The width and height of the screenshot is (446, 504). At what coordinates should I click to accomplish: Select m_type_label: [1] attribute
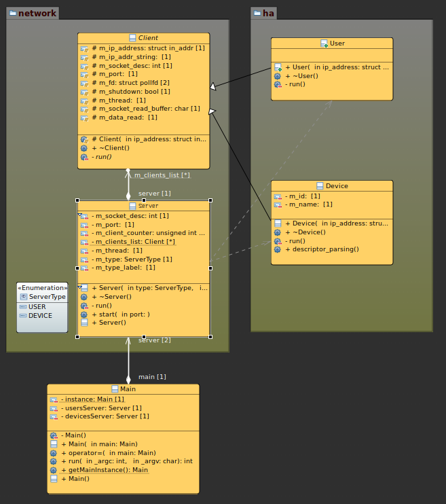point(124,268)
